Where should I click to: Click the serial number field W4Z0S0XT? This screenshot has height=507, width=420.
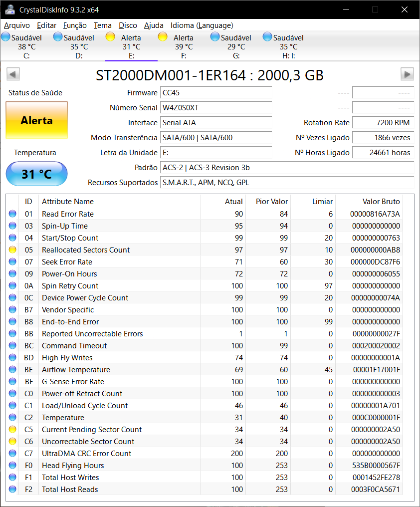click(216, 108)
